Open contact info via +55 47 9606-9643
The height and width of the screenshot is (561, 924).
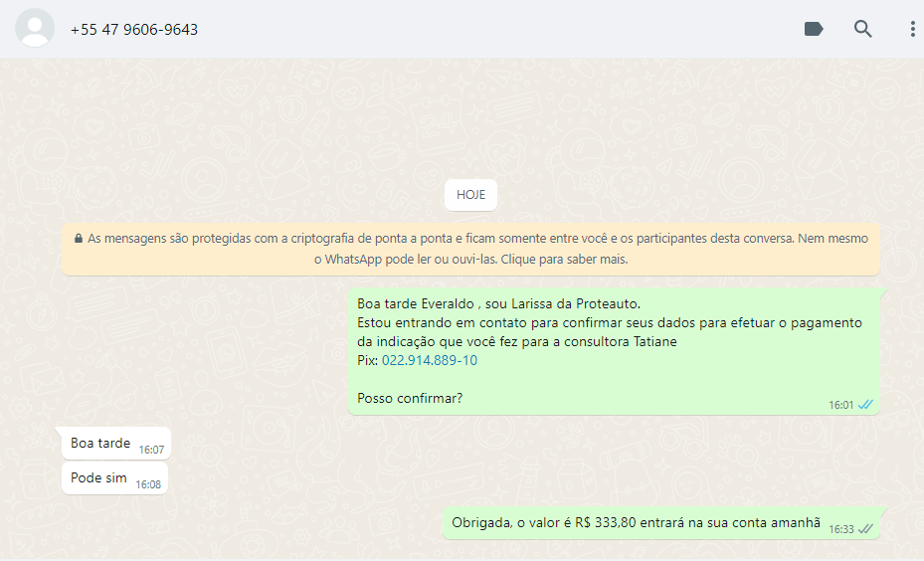(134, 30)
